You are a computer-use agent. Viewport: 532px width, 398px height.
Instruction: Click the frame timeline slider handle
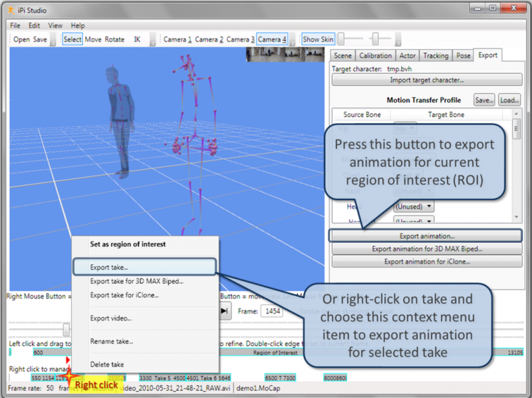click(x=66, y=329)
